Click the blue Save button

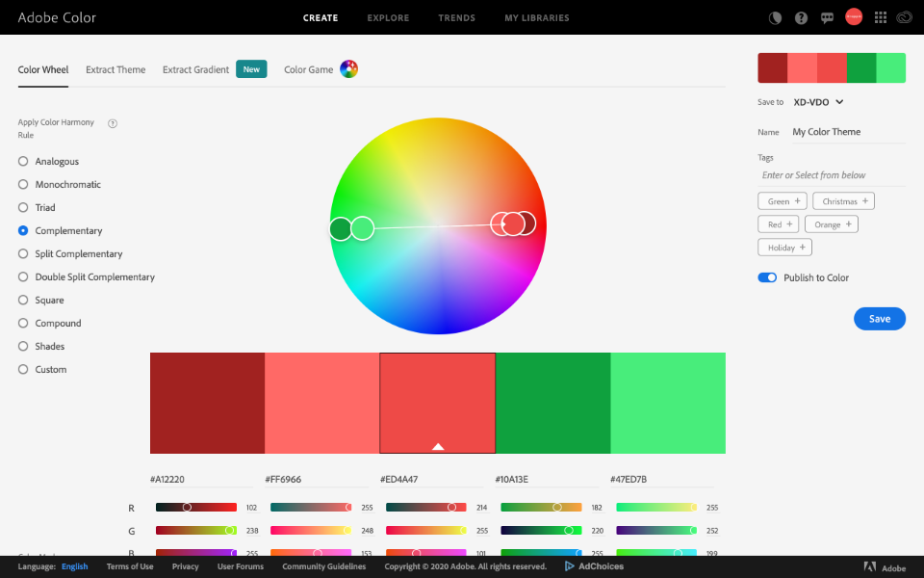(879, 319)
